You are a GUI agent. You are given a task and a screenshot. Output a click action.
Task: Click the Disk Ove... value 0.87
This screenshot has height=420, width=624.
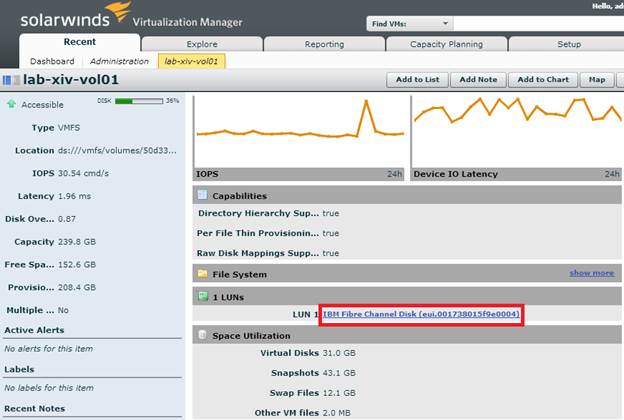pos(67,219)
